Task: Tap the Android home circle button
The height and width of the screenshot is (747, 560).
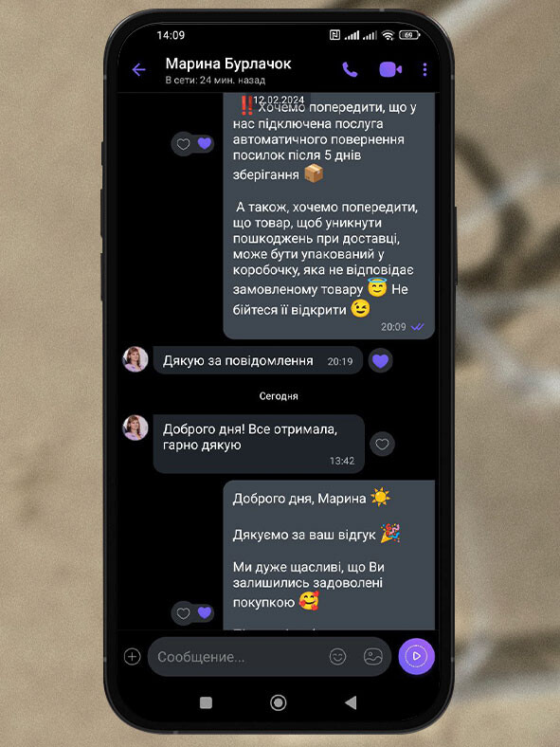Action: (278, 702)
